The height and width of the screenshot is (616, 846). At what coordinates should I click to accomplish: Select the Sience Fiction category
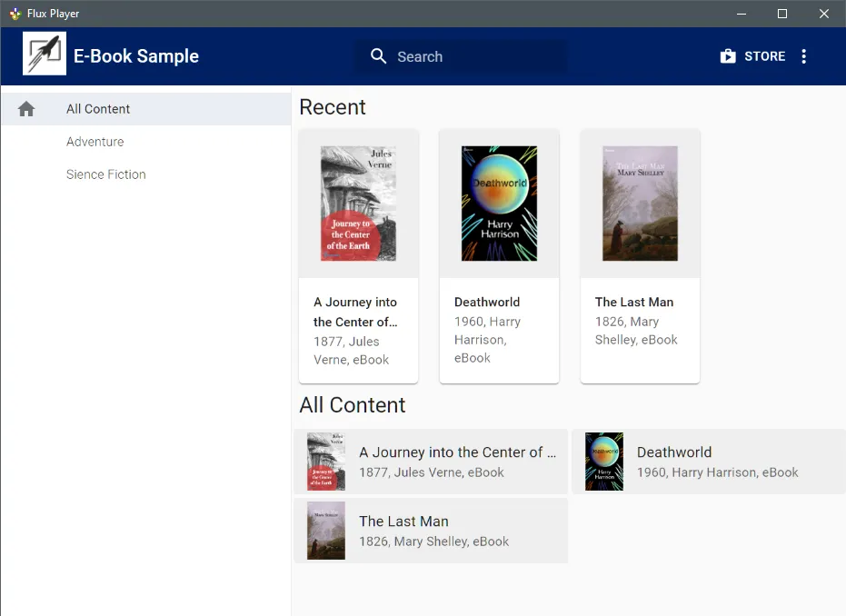coord(105,174)
